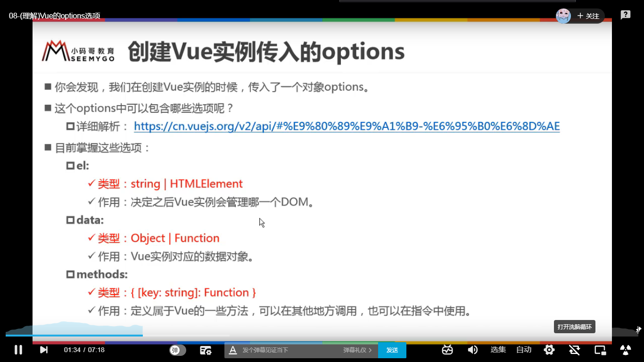Open danmaku display settings icon
644x362 pixels.
pyautogui.click(x=206, y=350)
